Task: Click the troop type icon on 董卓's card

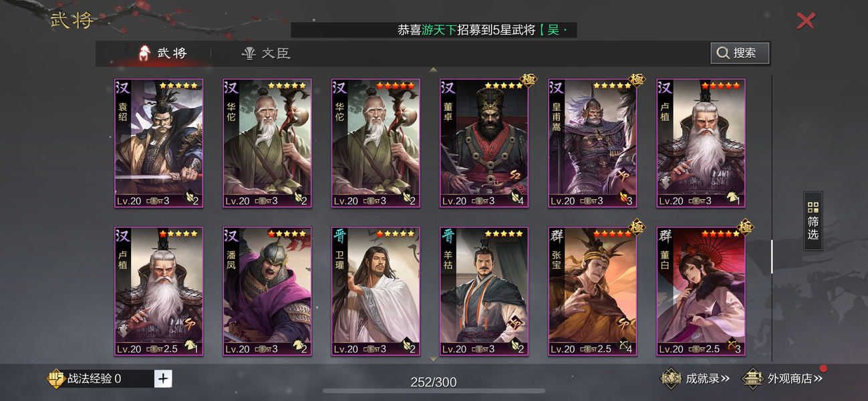Action: click(x=515, y=198)
